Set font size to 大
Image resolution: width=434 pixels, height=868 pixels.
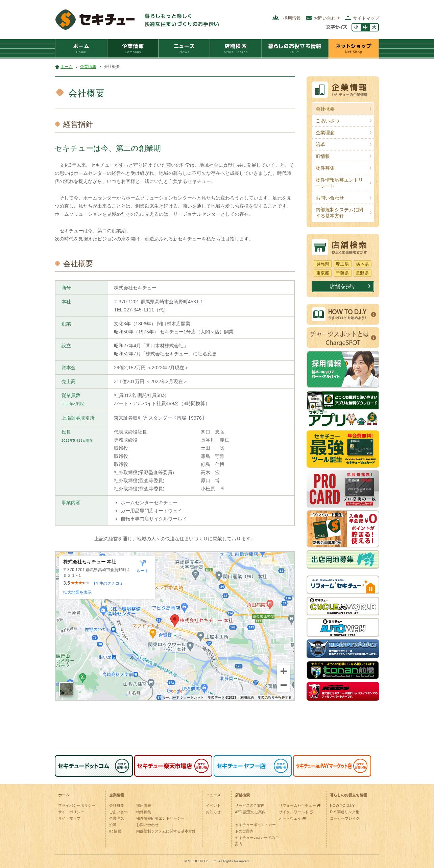[374, 27]
